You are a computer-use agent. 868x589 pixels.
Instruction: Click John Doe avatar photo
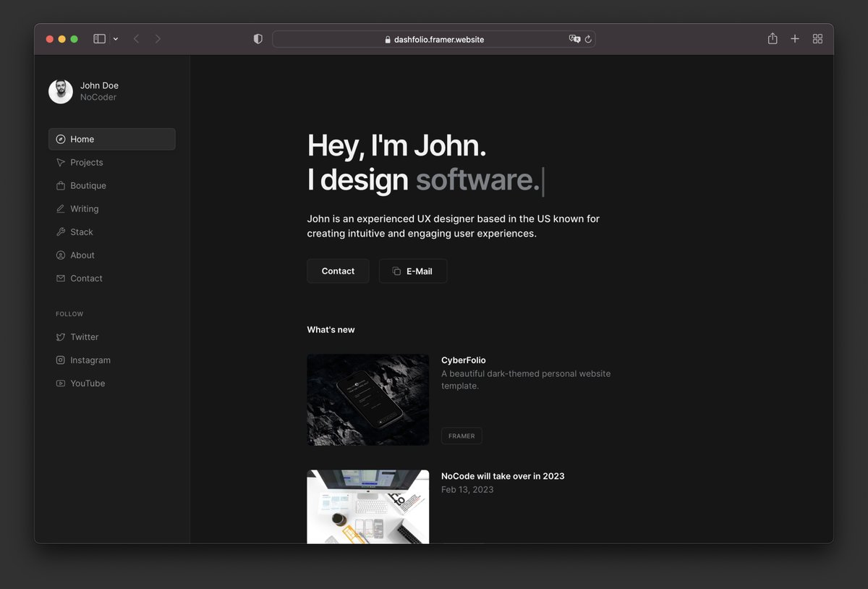click(61, 91)
